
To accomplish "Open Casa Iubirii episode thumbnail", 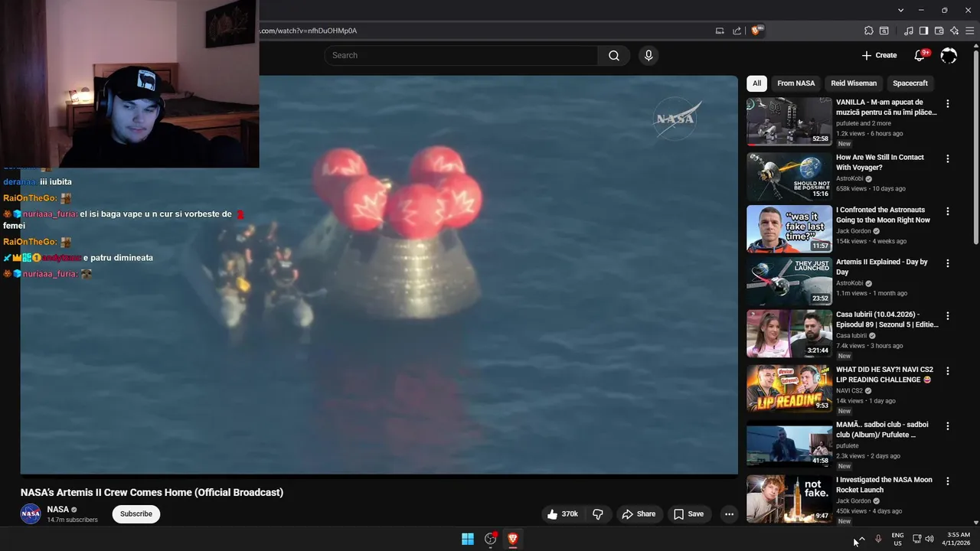I will 789,334.
